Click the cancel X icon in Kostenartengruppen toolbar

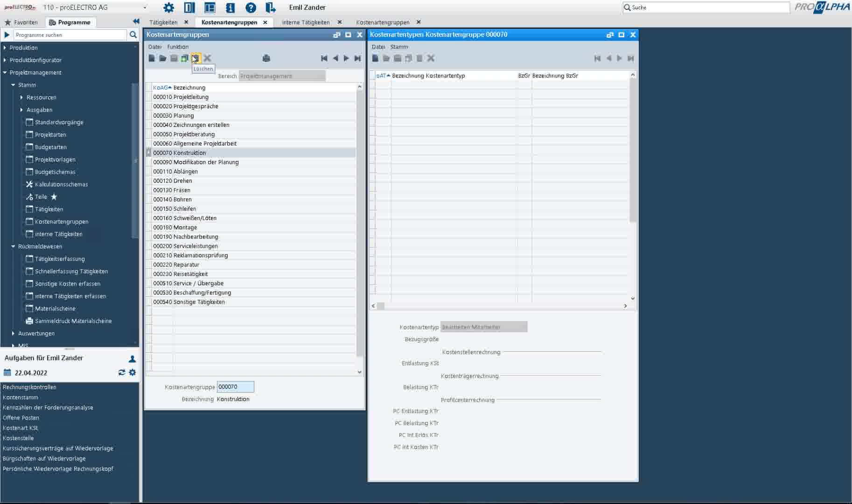(207, 58)
